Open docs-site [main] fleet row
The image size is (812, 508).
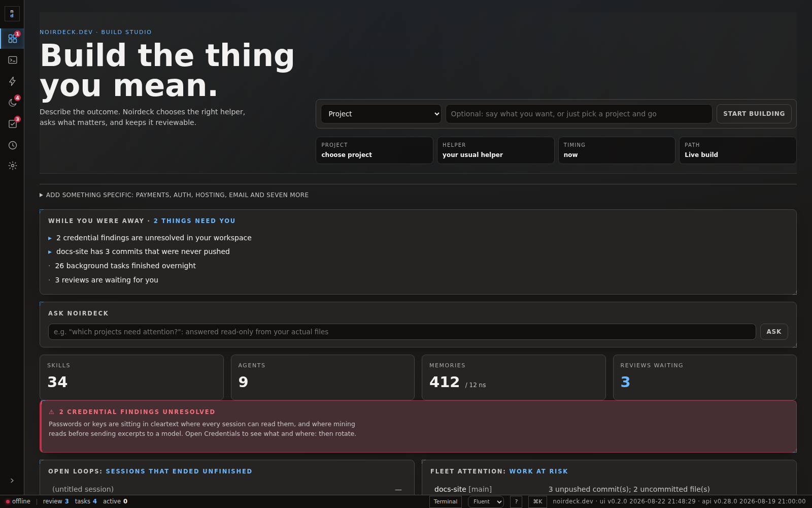click(x=463, y=489)
